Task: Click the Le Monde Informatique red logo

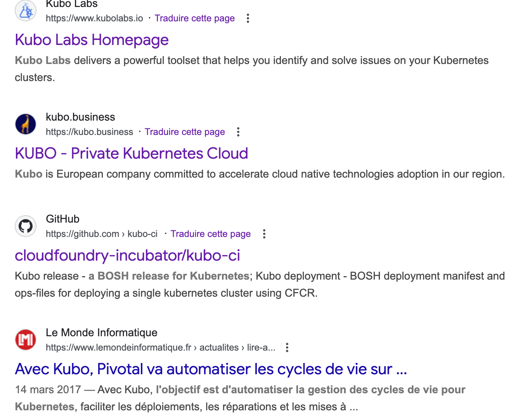Action: point(26,340)
